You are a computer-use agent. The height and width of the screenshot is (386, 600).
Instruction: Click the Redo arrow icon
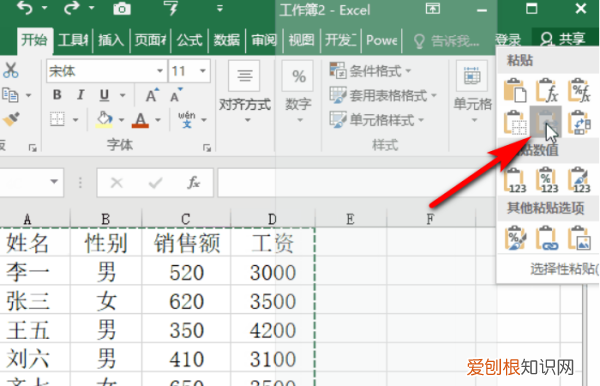click(72, 8)
